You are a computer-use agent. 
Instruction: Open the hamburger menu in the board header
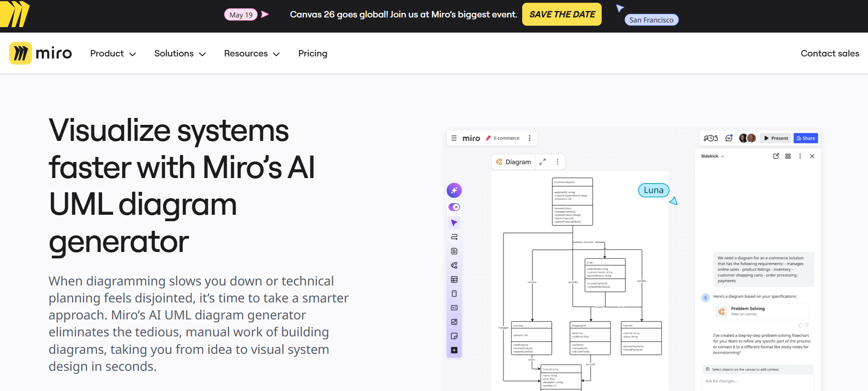[x=454, y=138]
